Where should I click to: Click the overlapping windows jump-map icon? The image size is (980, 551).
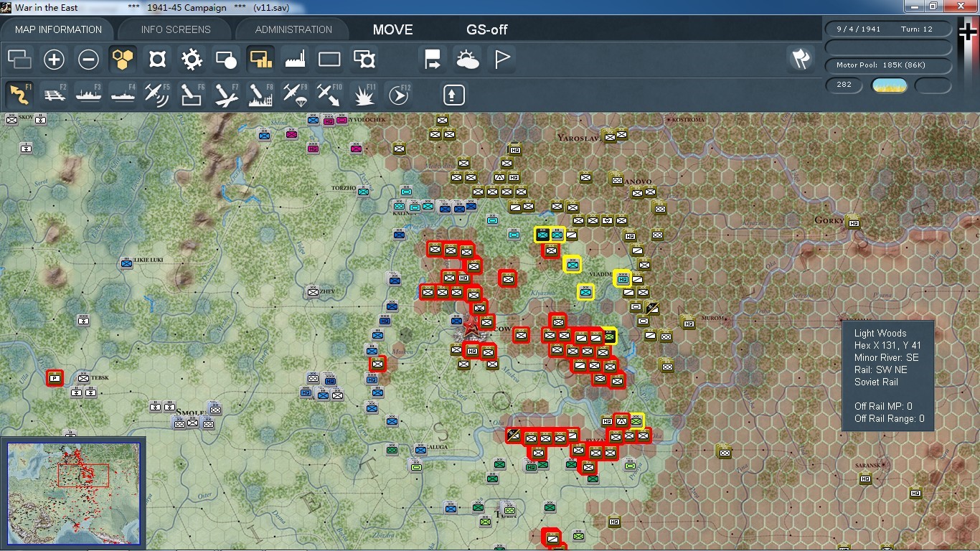coord(19,59)
